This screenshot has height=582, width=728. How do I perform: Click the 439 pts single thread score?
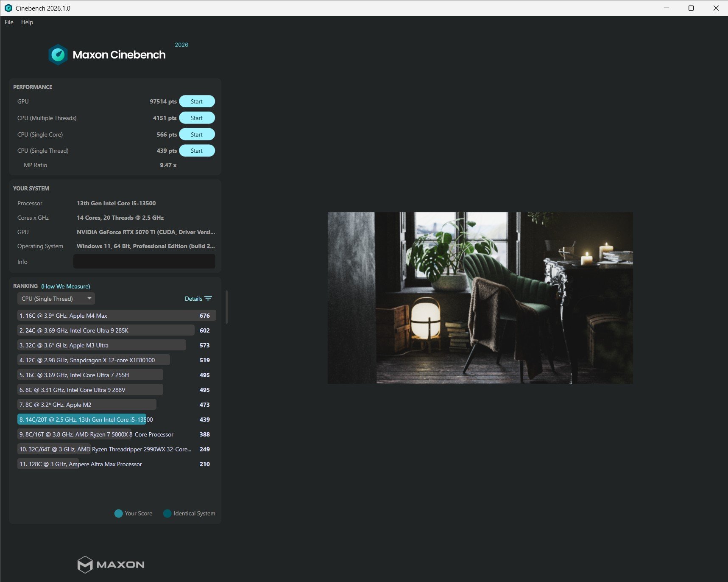click(x=167, y=151)
